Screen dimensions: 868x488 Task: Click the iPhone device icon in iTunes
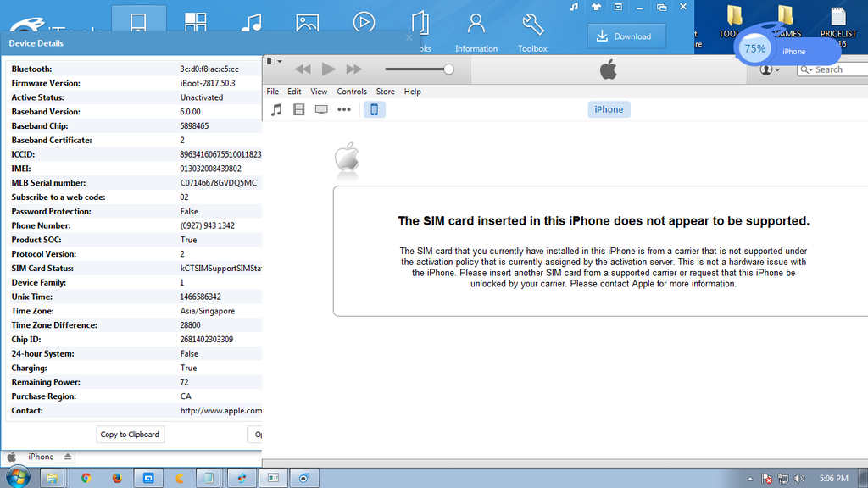(374, 109)
